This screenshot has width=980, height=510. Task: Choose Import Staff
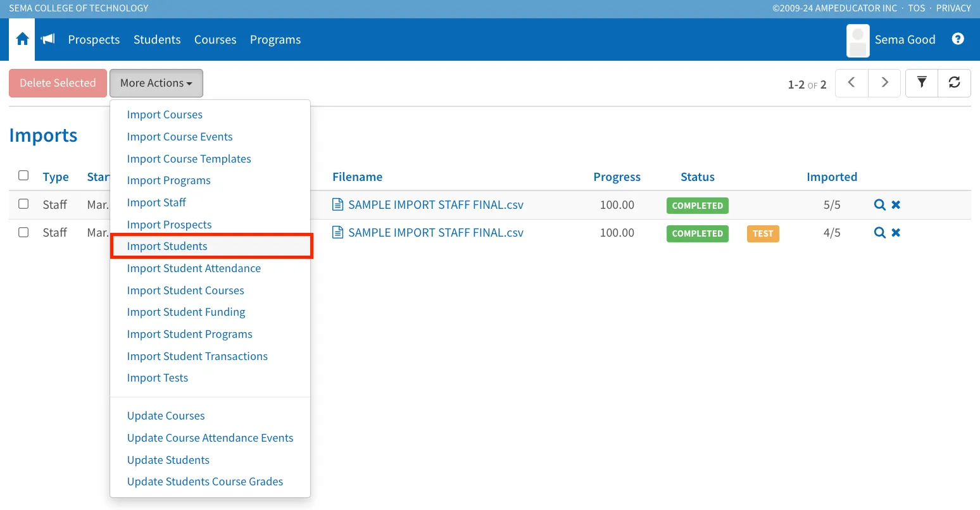point(156,202)
